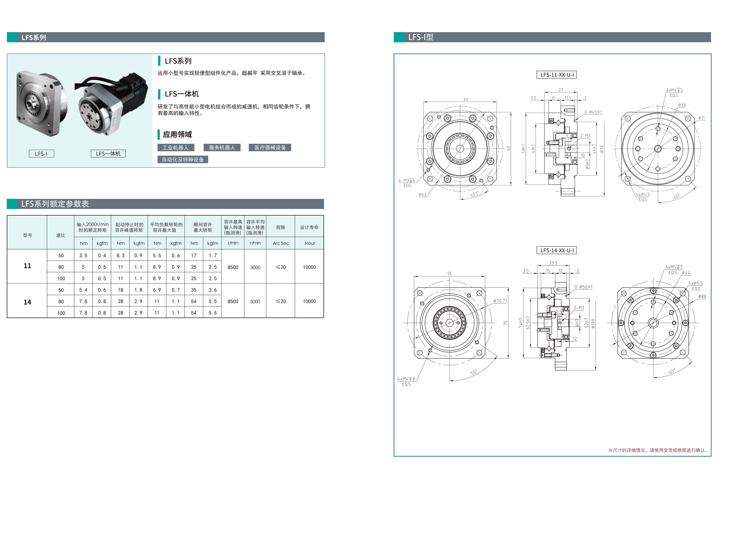Click the 4xφ5.5 EQS hole callout

click(696, 286)
